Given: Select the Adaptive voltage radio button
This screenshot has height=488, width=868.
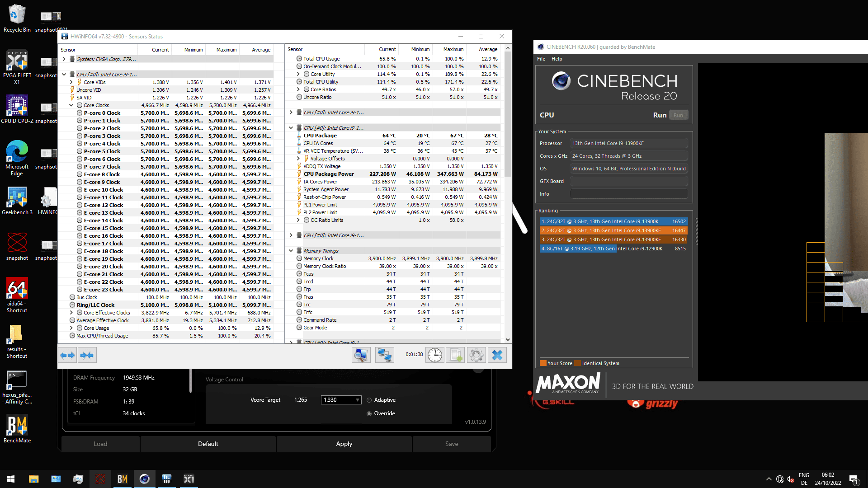Looking at the screenshot, I should click(369, 400).
